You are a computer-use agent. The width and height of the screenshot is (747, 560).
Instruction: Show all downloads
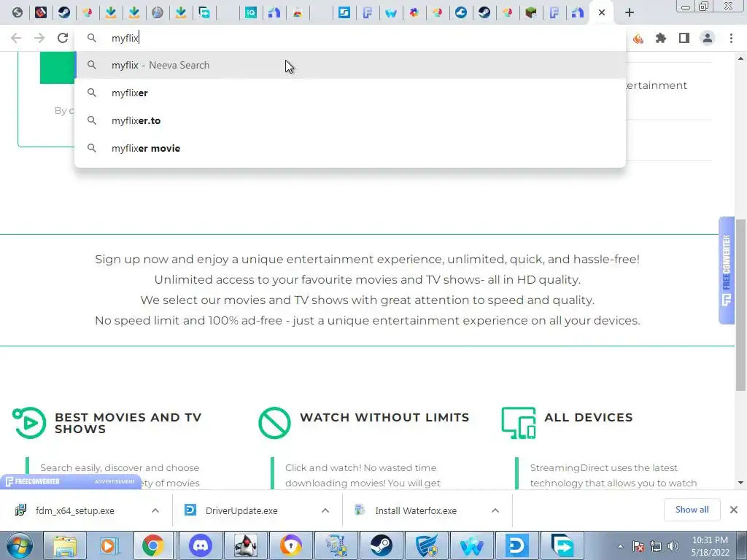tap(692, 510)
